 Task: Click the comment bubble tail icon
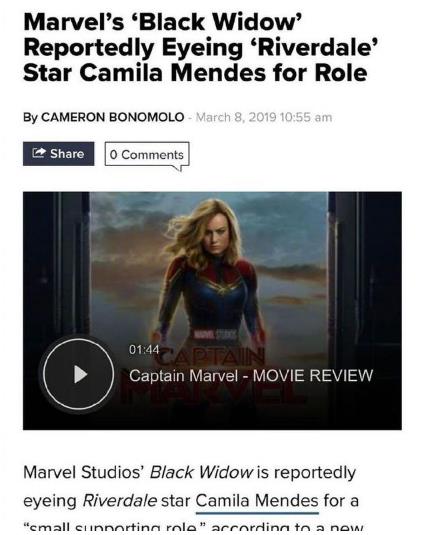click(x=177, y=167)
